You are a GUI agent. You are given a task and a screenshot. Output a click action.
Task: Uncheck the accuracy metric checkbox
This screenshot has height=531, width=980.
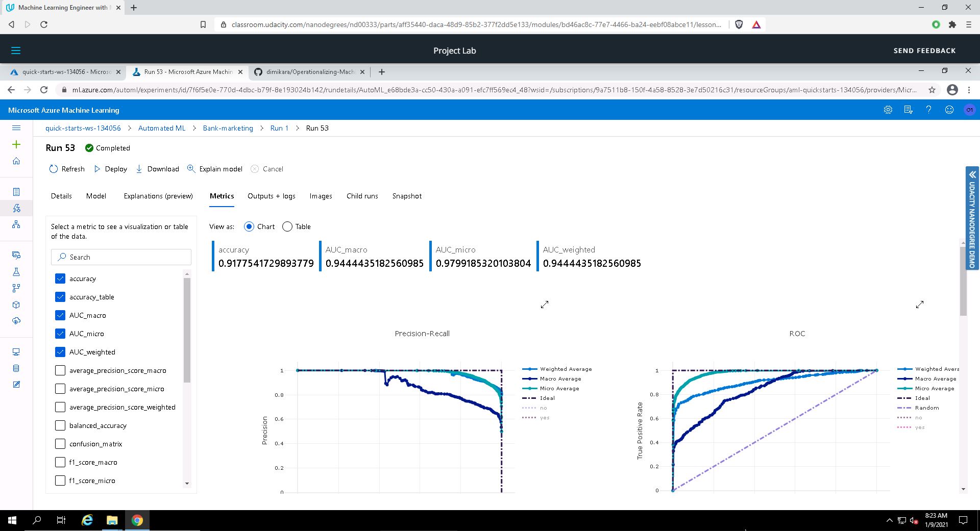[60, 279]
